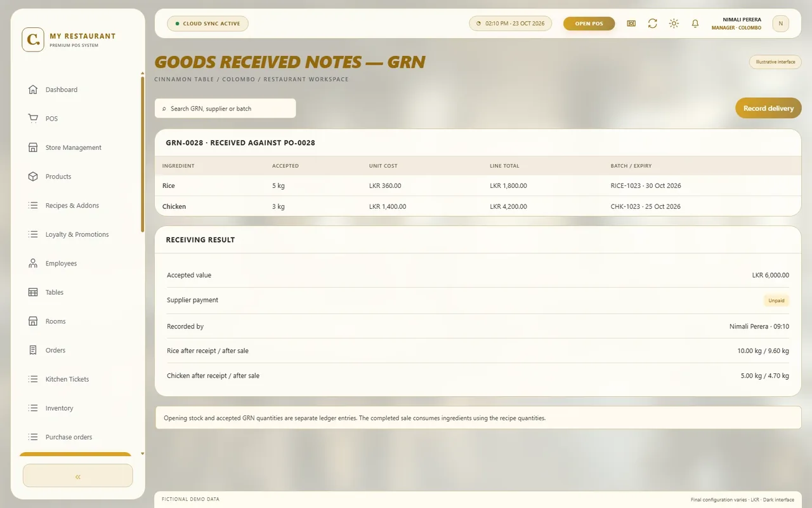
Task: Click the sidebar vertical scrollbar
Action: tap(143, 154)
